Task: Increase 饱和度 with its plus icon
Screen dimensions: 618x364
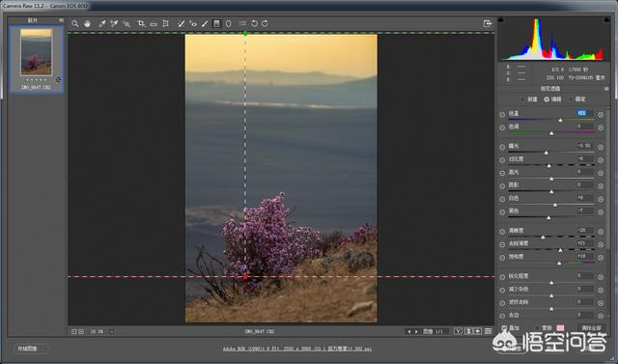Action: coord(601,258)
